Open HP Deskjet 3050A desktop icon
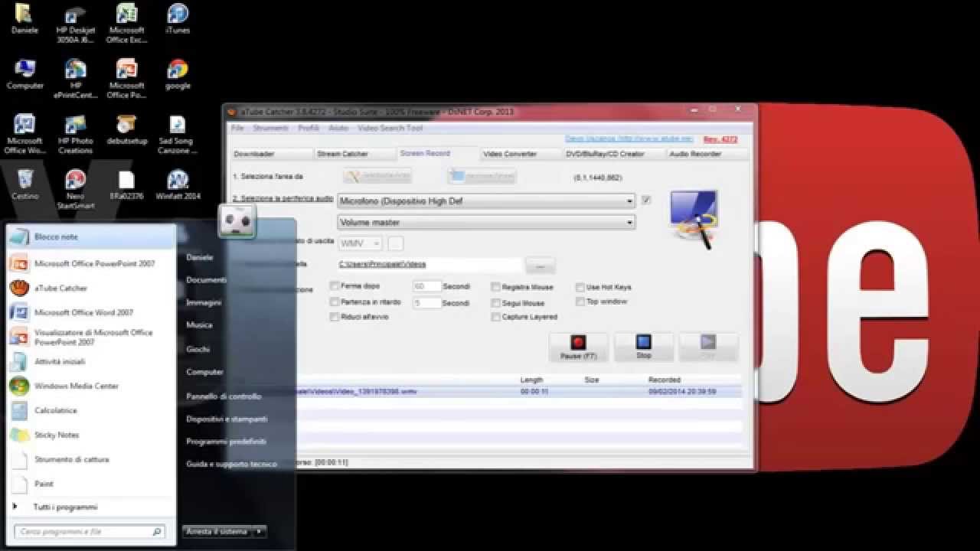 75,24
